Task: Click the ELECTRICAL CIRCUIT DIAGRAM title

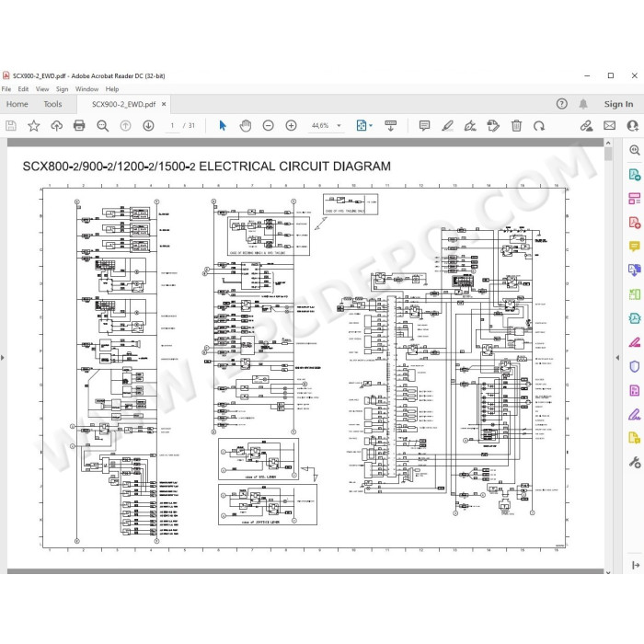Action: 295,167
